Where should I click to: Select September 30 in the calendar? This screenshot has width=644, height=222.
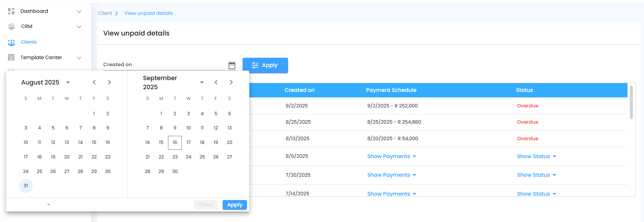[175, 172]
